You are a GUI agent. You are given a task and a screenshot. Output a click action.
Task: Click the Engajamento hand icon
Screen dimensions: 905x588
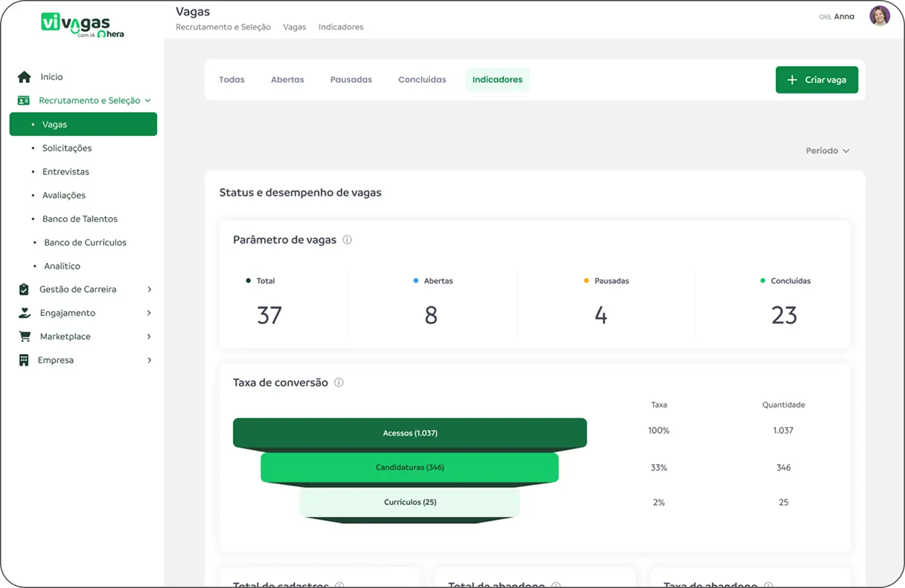click(24, 313)
